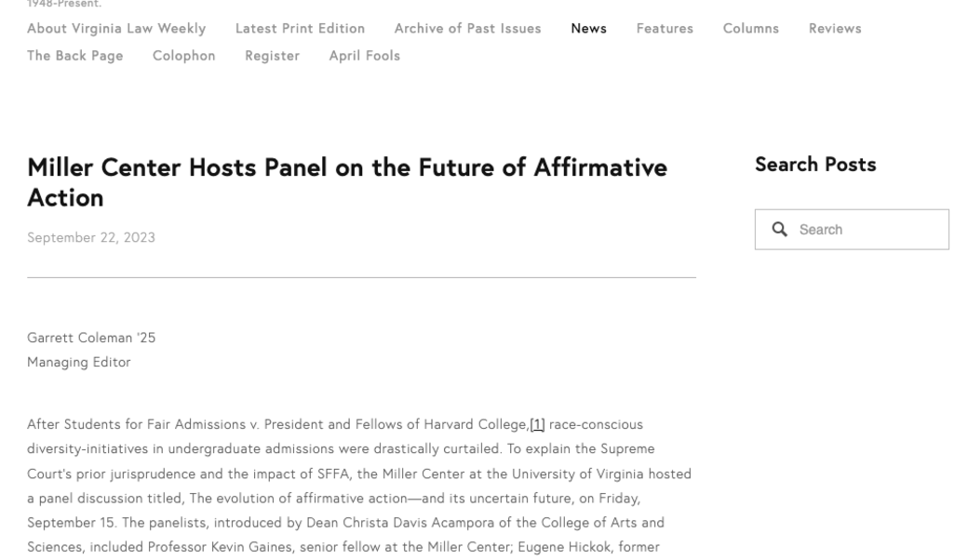Go to the Colophon page
The width and height of the screenshot is (968, 560).
183,56
